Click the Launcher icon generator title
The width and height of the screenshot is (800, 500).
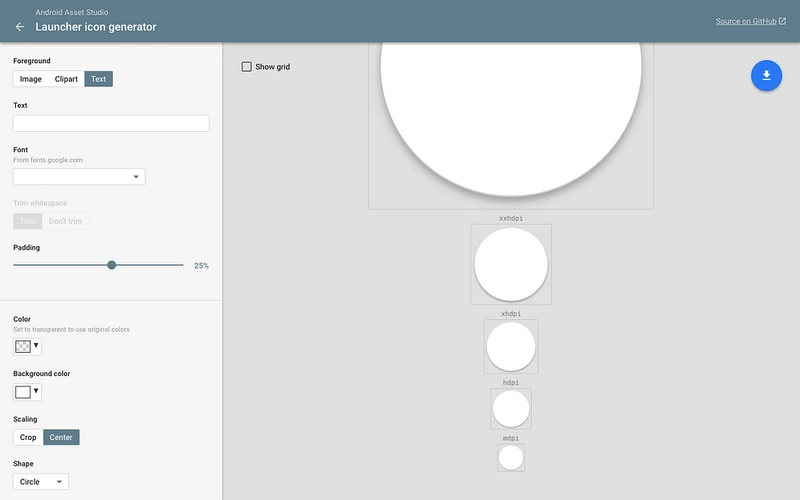tap(96, 27)
